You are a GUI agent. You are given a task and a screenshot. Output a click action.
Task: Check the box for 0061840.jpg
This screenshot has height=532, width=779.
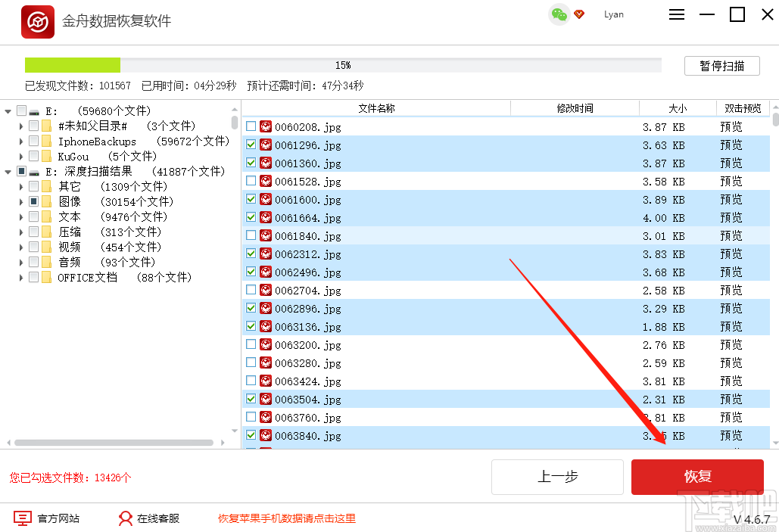coord(251,235)
